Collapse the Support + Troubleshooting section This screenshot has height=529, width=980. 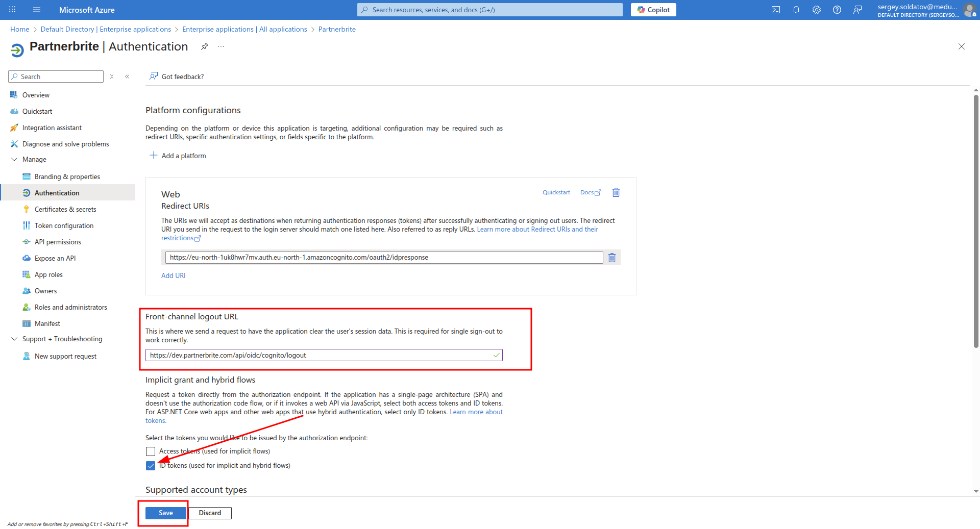pos(14,339)
